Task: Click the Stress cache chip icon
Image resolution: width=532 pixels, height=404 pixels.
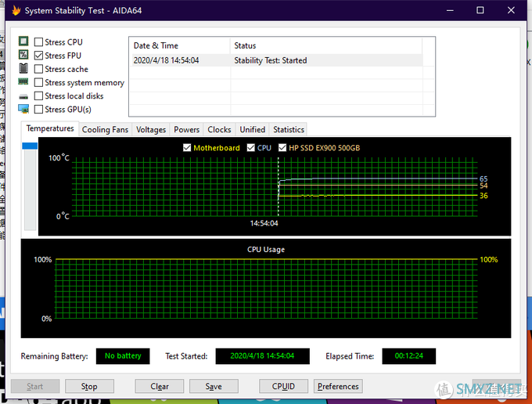Action: pos(23,68)
